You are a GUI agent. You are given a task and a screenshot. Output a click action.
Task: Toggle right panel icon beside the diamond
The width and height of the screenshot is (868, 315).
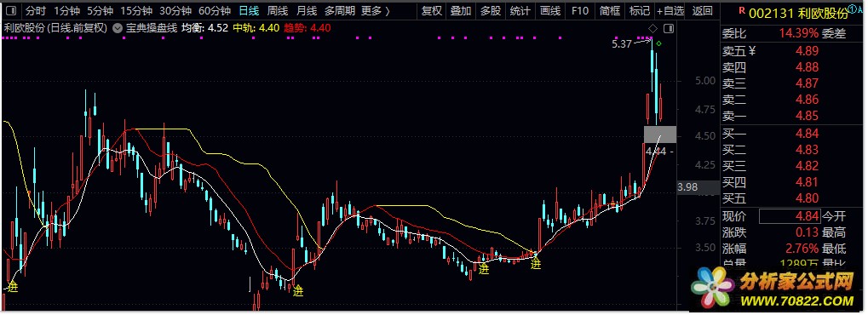[669, 28]
